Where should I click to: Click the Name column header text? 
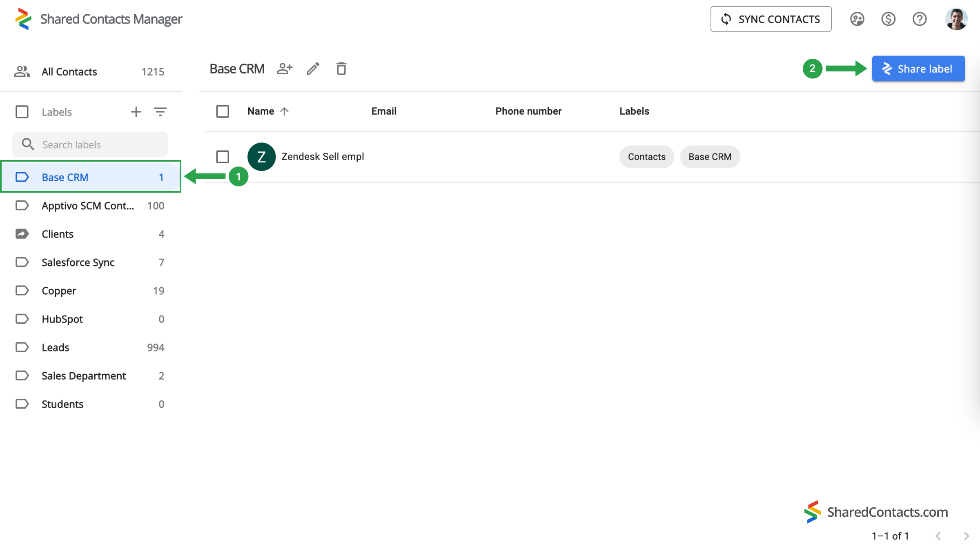[x=261, y=111]
